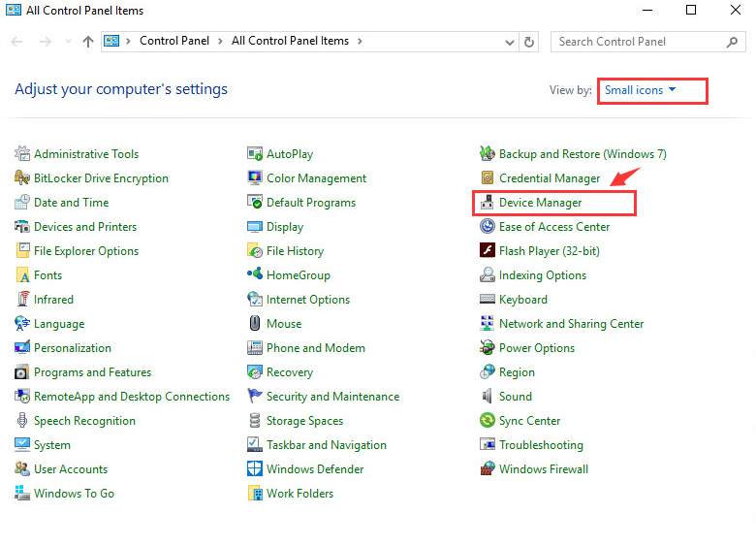This screenshot has height=546, width=756.
Task: Click the Refresh button by the address bar
Action: click(529, 42)
